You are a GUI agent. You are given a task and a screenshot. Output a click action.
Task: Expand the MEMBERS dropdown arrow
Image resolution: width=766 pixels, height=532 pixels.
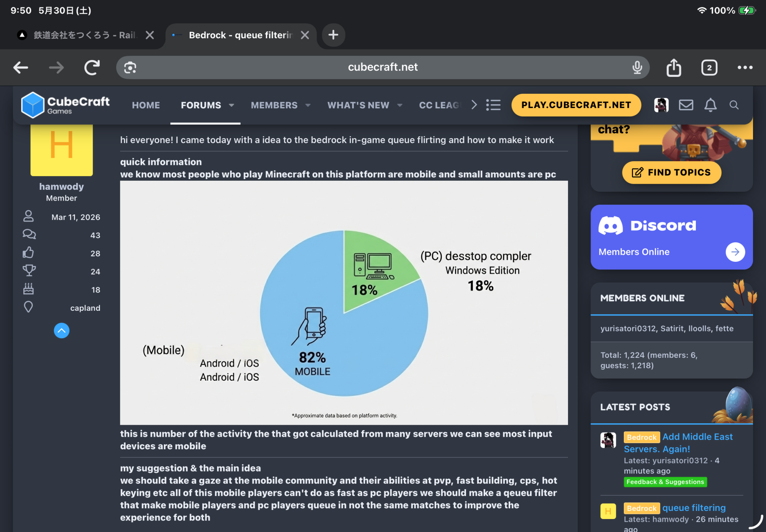308,105
